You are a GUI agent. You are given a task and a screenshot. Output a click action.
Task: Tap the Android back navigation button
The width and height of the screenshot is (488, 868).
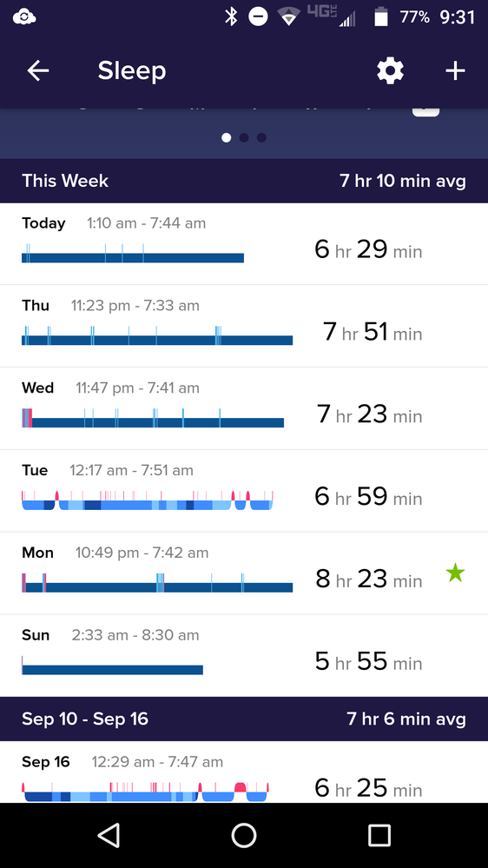(109, 835)
